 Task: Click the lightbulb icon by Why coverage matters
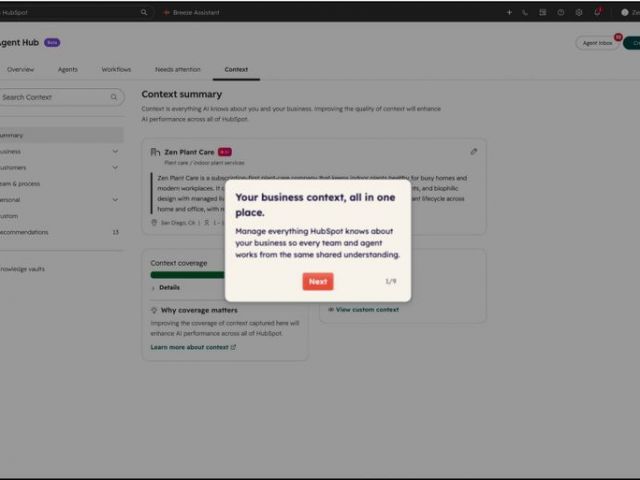[154, 310]
